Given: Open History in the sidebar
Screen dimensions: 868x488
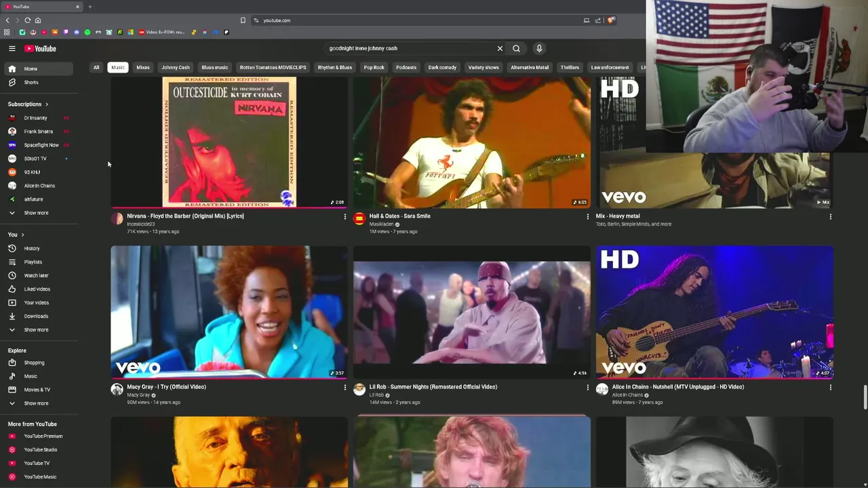Looking at the screenshot, I should pos(38,248).
